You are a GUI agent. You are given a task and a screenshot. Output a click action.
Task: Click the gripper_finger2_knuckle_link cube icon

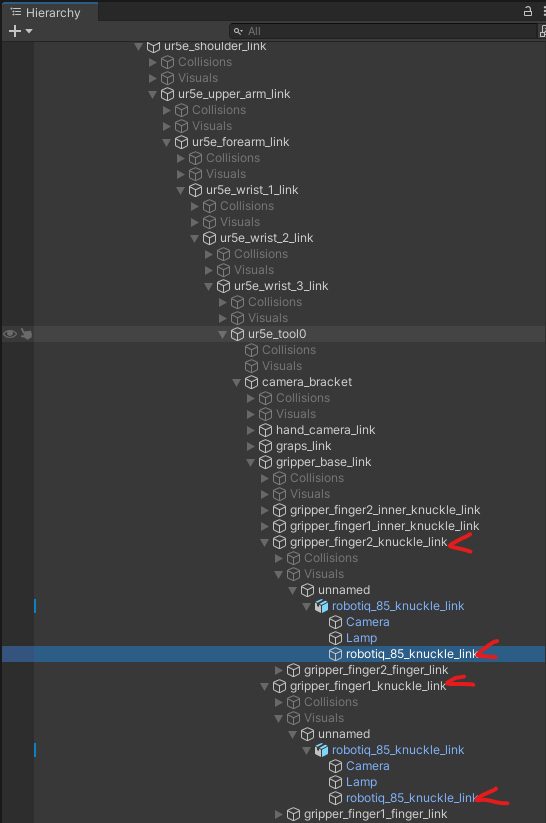click(280, 542)
